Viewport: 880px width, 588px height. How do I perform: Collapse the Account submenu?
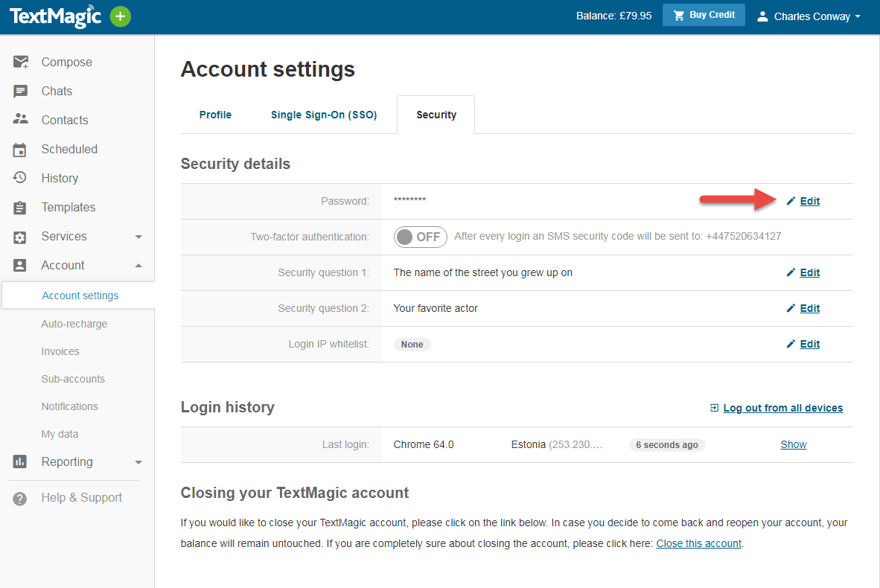click(x=138, y=266)
